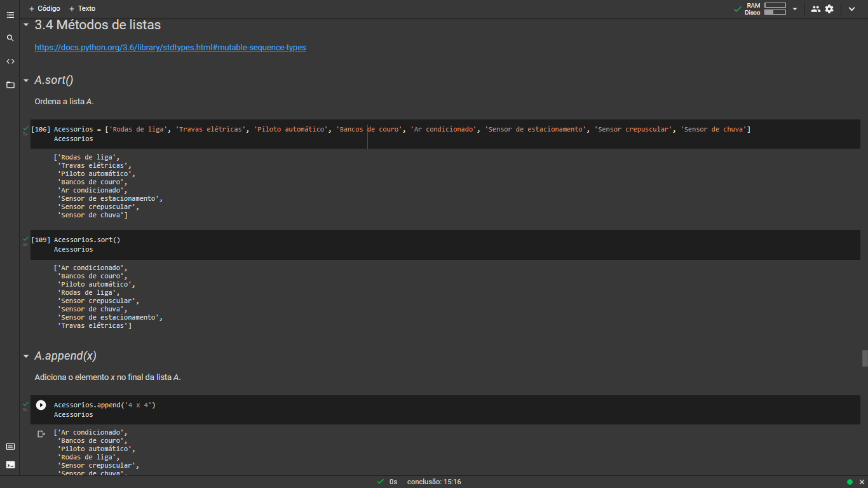Click the success checkmark beside append cell
Viewport: 868px width, 488px height.
click(x=25, y=404)
